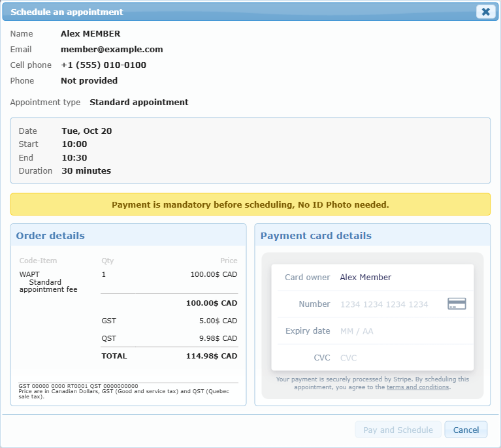Click the Standard appointment type value
The height and width of the screenshot is (448, 501).
click(x=139, y=103)
